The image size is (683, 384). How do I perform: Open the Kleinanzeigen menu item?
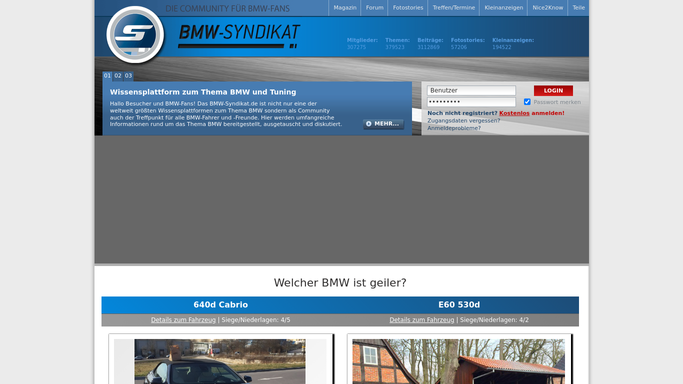(504, 8)
